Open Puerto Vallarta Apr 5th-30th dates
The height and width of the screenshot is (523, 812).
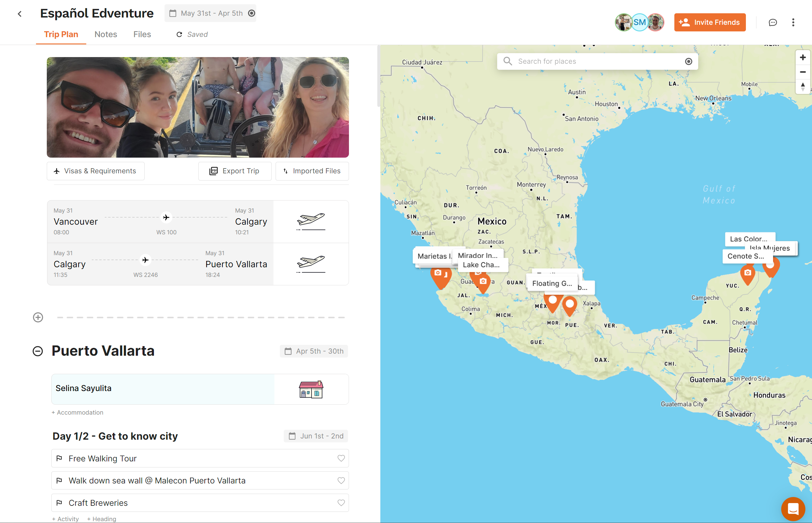click(x=314, y=351)
